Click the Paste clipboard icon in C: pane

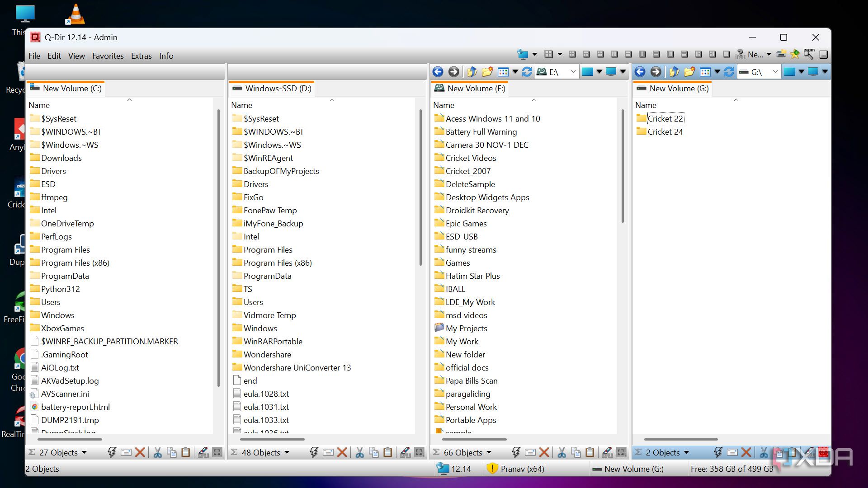(x=185, y=452)
